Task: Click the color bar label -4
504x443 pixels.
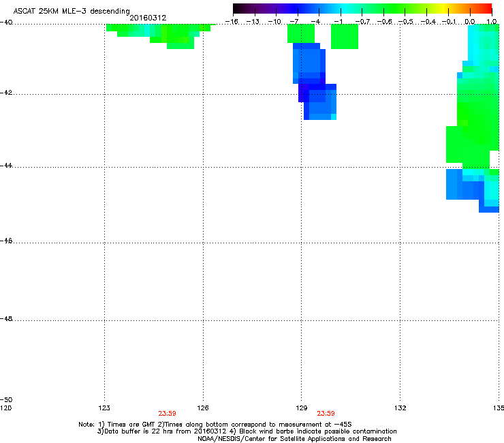Action: tap(315, 22)
